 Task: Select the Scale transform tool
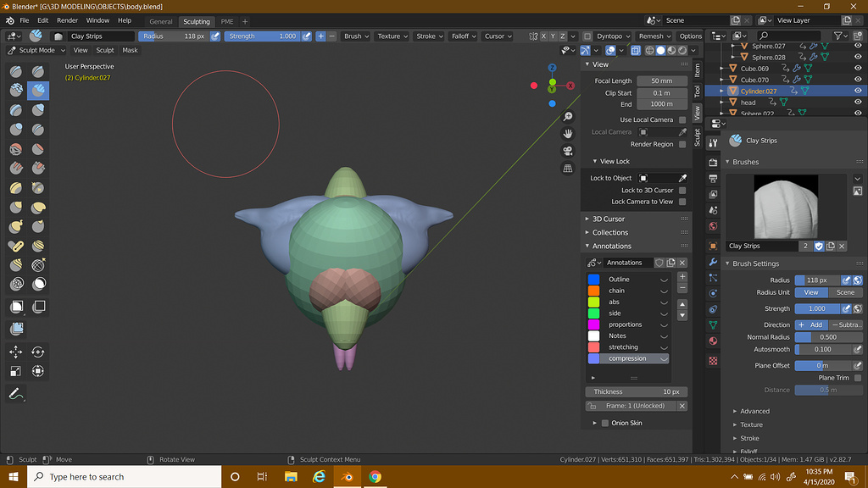pyautogui.click(x=16, y=371)
